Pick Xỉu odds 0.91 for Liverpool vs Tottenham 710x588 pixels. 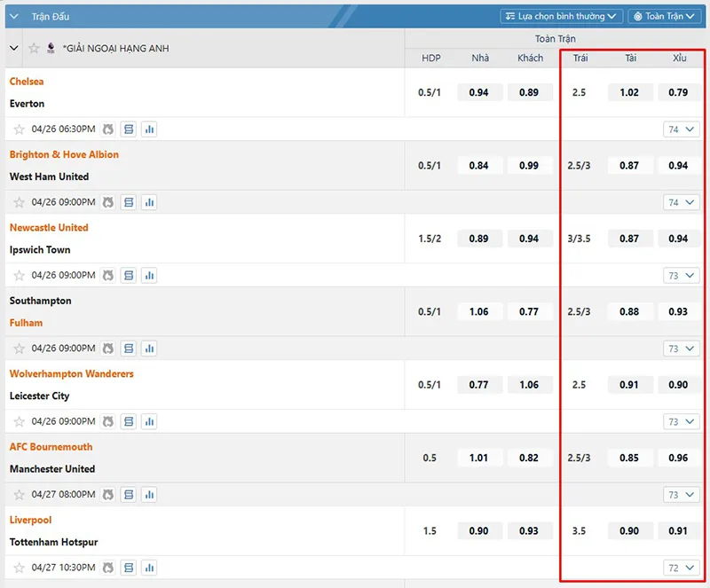click(x=678, y=531)
